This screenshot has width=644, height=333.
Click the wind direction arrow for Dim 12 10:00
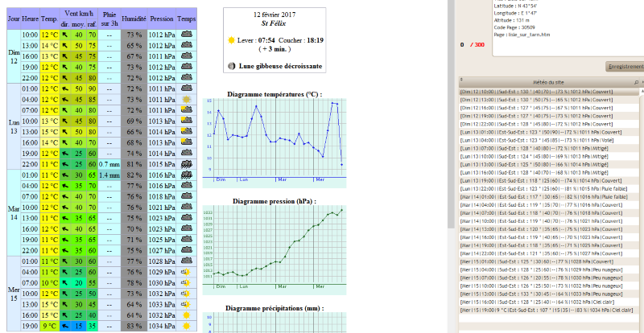pyautogui.click(x=65, y=35)
